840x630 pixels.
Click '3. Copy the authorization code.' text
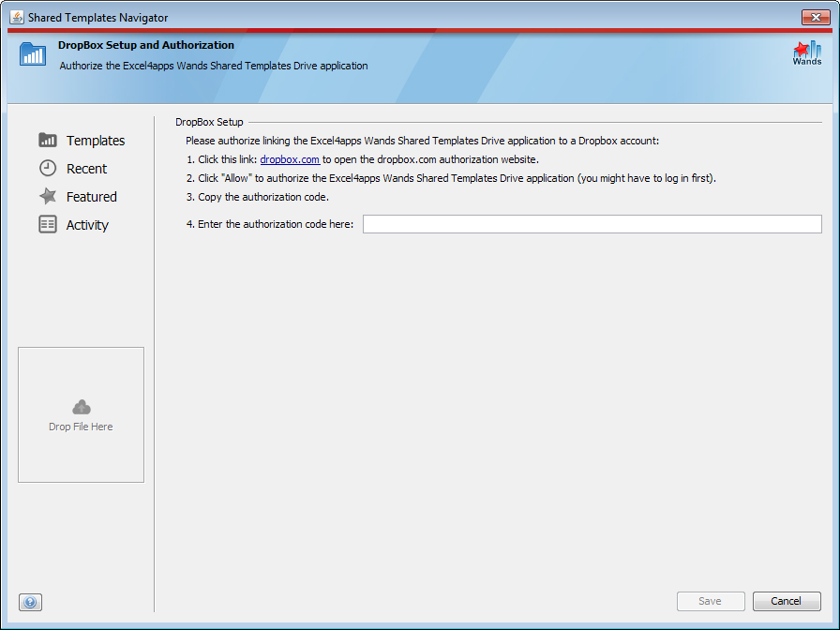258,197
